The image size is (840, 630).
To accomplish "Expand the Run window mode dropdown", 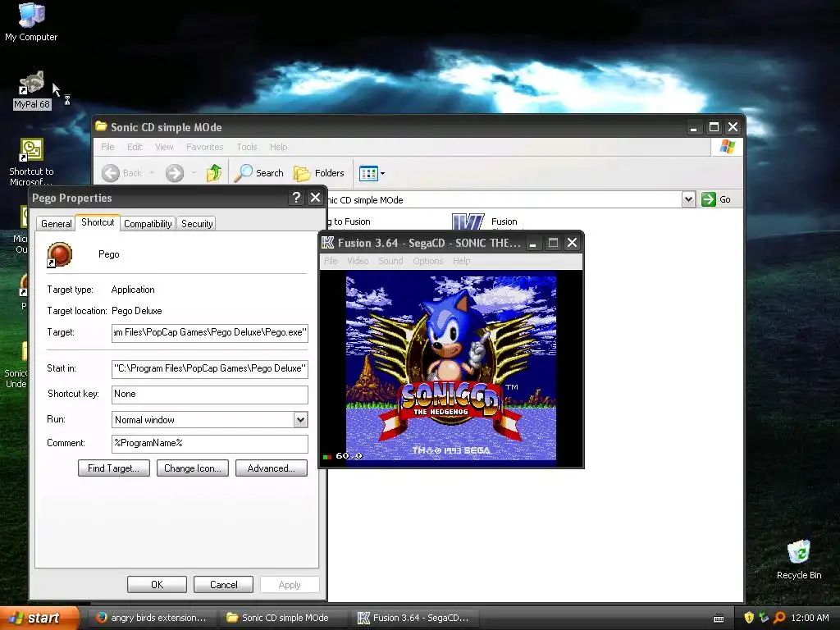I will click(300, 420).
